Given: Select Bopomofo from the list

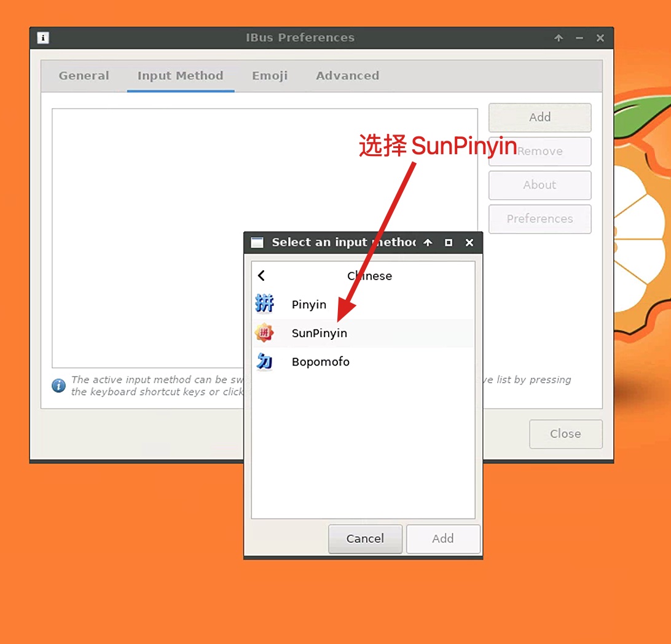Looking at the screenshot, I should tap(363, 361).
